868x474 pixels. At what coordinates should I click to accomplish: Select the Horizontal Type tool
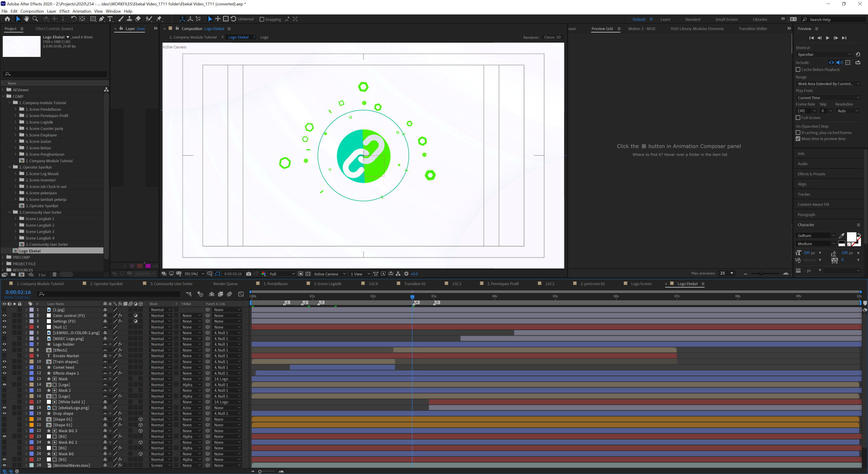tap(110, 19)
